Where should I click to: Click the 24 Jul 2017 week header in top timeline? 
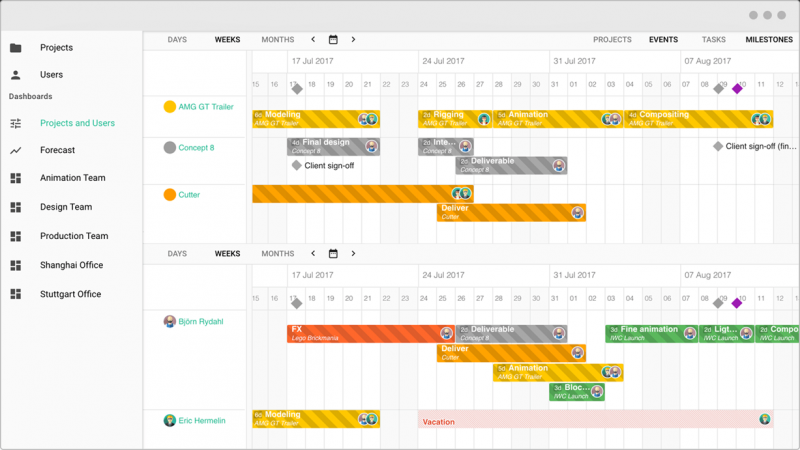(x=443, y=61)
